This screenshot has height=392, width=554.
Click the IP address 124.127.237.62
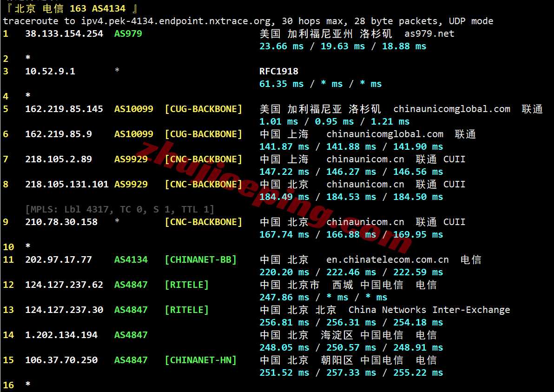pyautogui.click(x=64, y=285)
